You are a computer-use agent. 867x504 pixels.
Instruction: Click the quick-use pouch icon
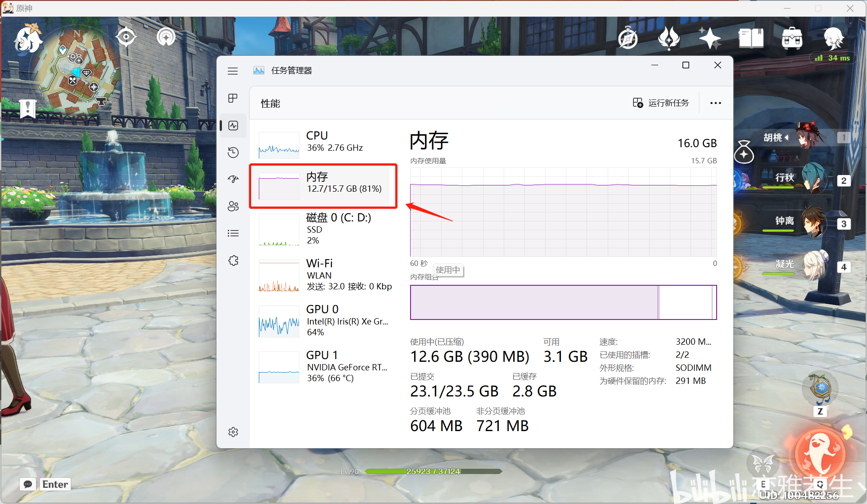744,152
